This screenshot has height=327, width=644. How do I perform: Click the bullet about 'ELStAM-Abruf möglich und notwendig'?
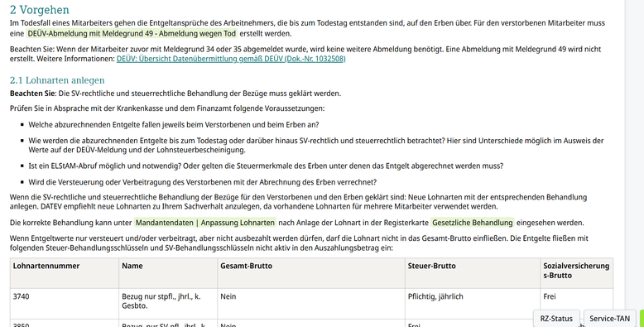click(266, 166)
